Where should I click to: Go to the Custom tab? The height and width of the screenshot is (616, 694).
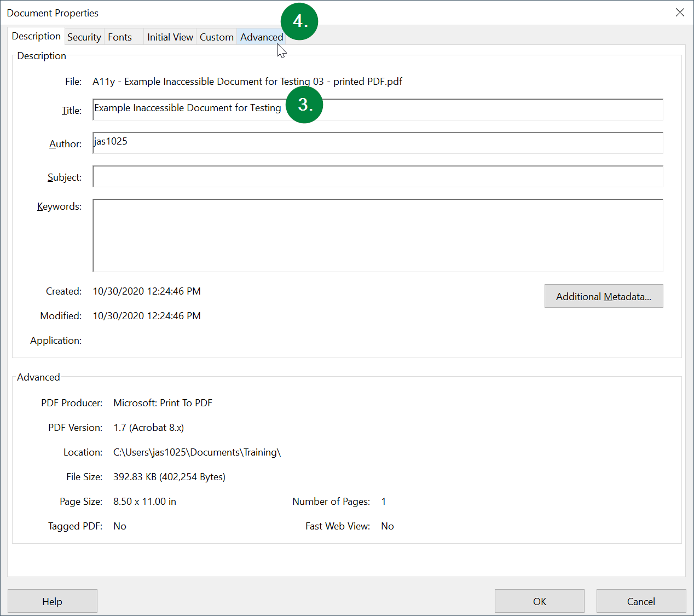click(x=217, y=37)
